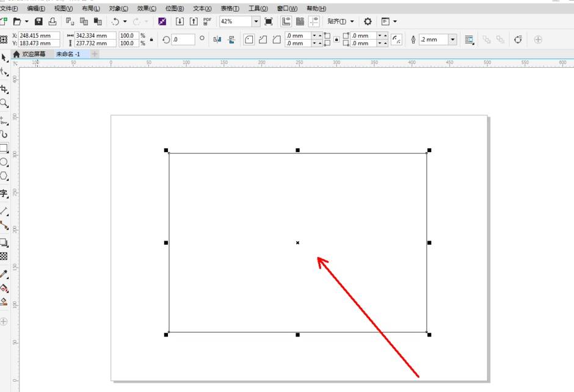Screen dimensions: 574x392
Task: Toggle the lock ratio padlock for scale
Action: [x=151, y=40]
